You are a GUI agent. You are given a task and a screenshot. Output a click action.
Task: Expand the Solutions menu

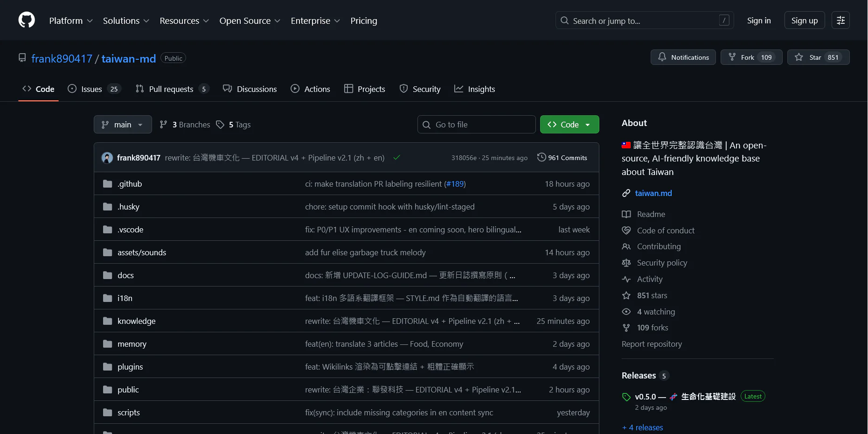click(x=126, y=21)
